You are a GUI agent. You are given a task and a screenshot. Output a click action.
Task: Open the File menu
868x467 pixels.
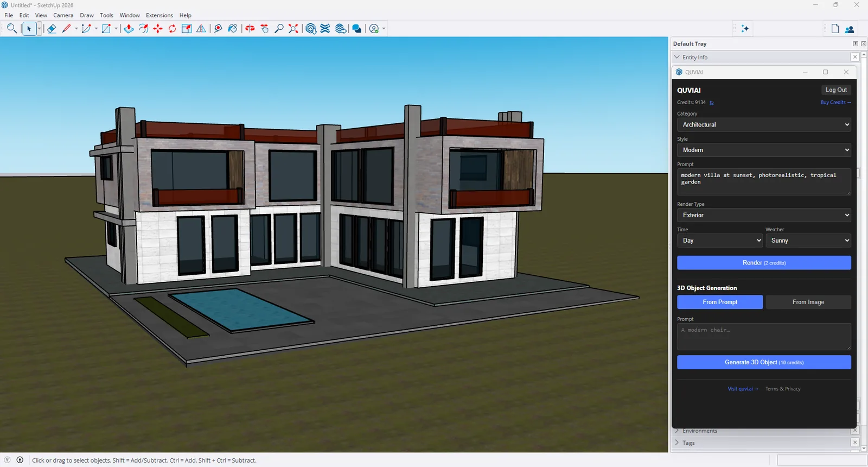pyautogui.click(x=9, y=15)
